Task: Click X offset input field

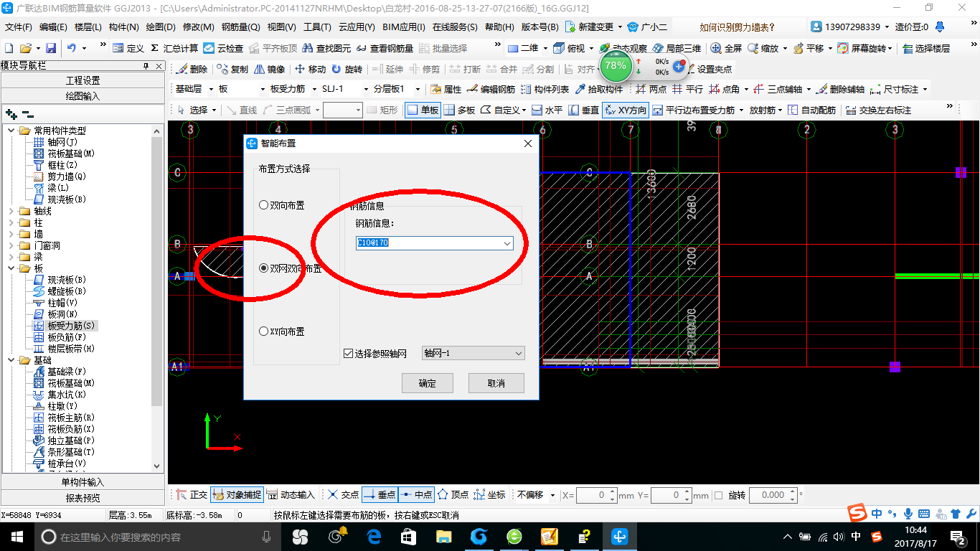Action: point(593,495)
